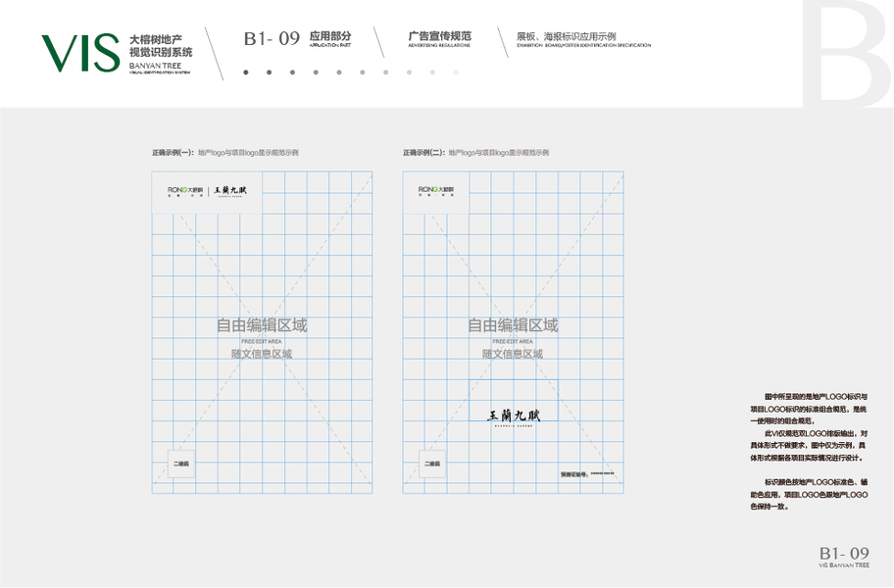Click the green VIS logo
Screen dimensions: 894x588
(x=80, y=53)
